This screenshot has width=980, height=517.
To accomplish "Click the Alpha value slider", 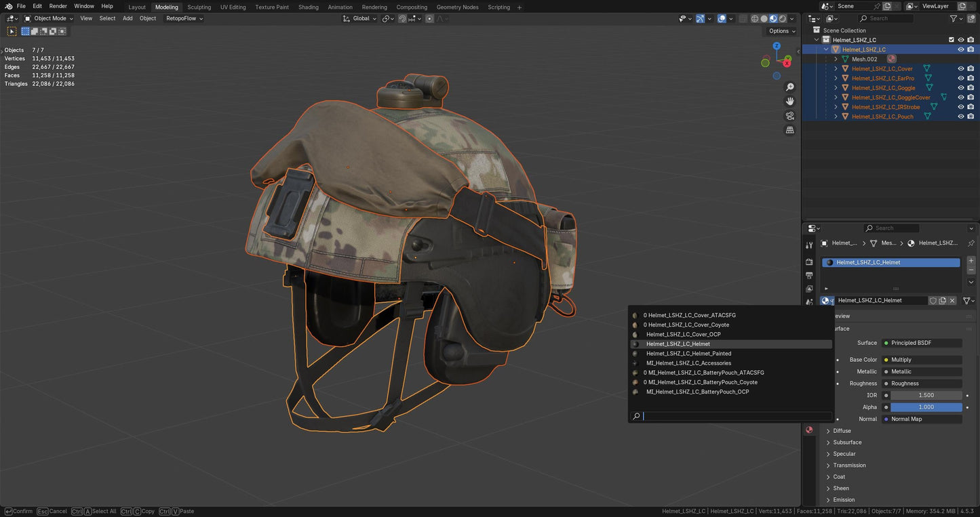I will [x=926, y=407].
